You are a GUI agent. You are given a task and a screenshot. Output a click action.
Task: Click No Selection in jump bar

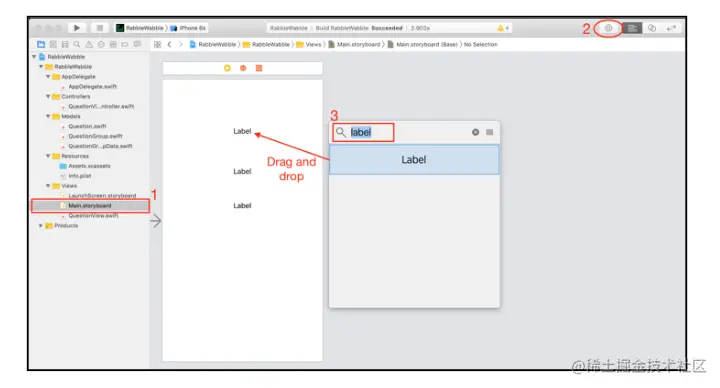[481, 45]
